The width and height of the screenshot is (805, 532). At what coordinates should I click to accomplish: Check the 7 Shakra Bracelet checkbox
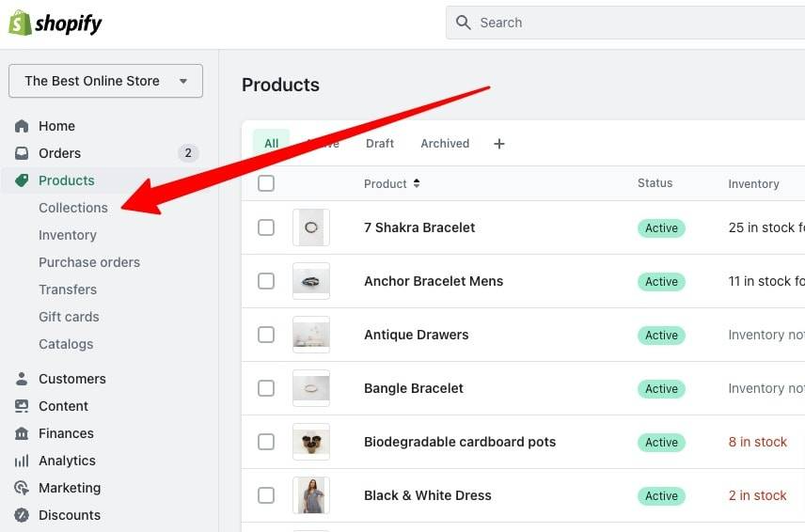266,227
